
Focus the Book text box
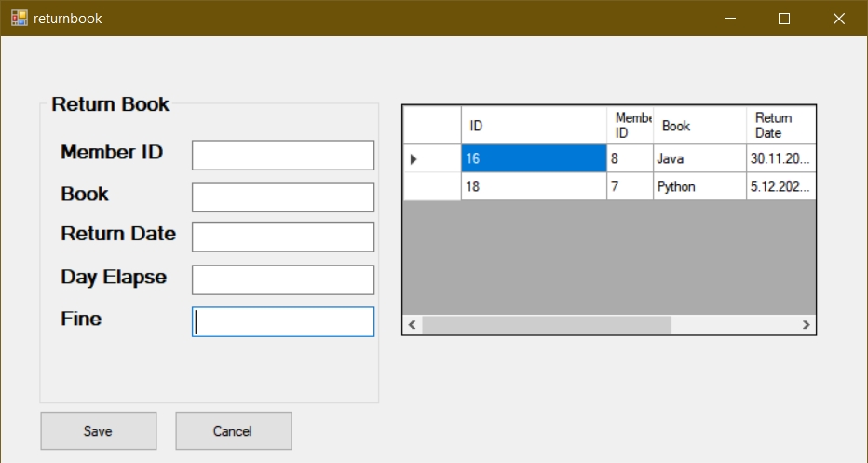coord(282,197)
